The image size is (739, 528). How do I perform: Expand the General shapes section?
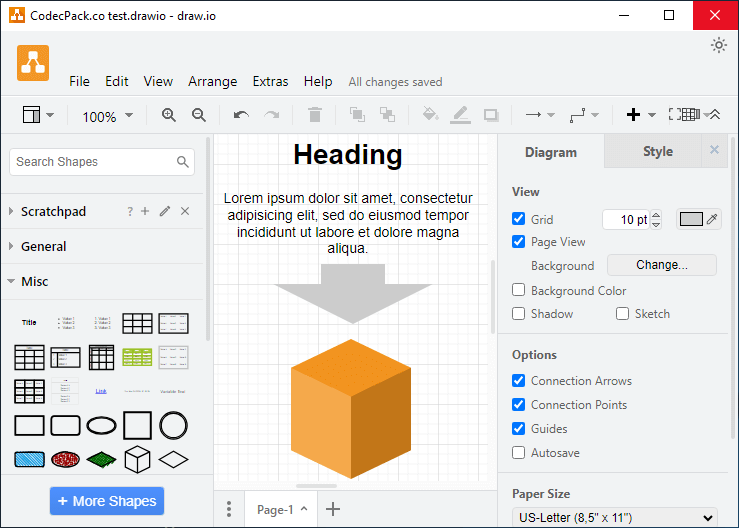point(44,246)
